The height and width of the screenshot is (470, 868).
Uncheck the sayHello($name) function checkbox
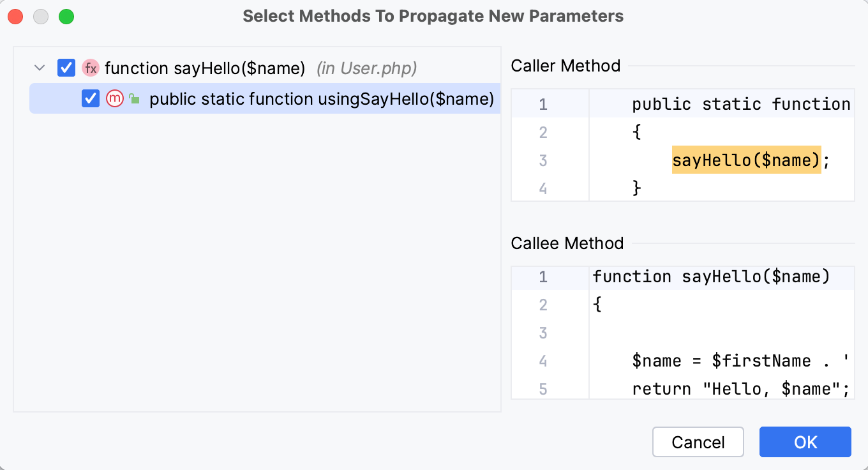point(66,68)
